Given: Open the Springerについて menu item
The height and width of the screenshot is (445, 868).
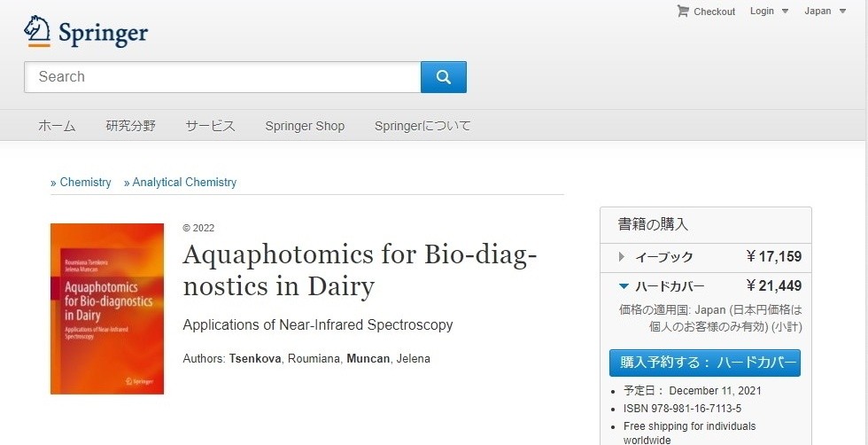Looking at the screenshot, I should coord(422,126).
